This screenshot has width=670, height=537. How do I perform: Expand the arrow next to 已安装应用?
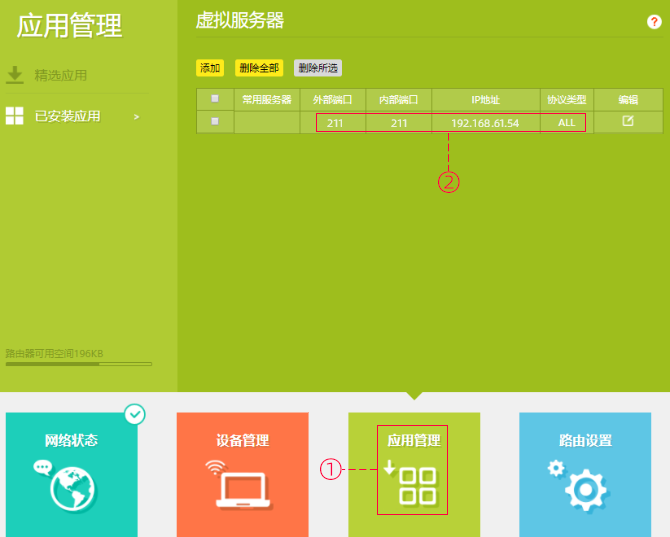coord(136,117)
